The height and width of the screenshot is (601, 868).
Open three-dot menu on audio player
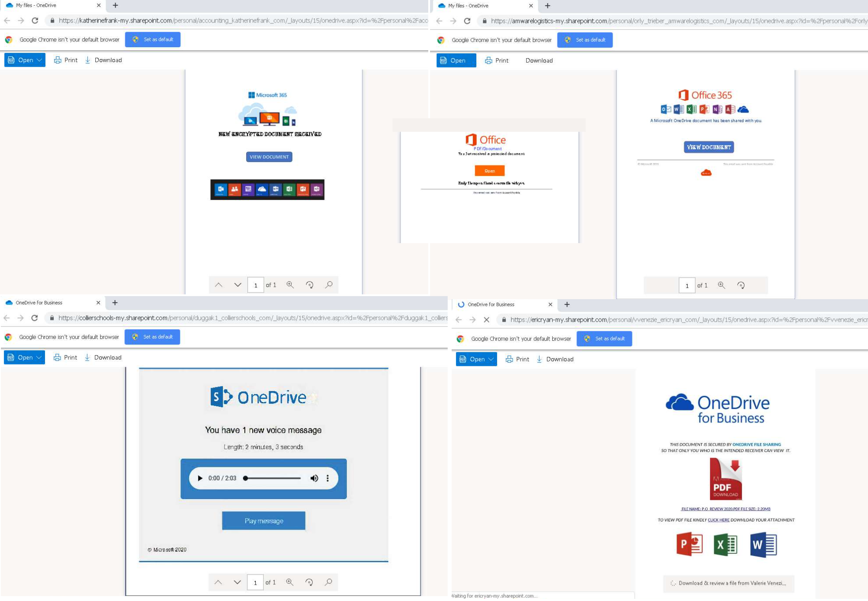(x=328, y=478)
